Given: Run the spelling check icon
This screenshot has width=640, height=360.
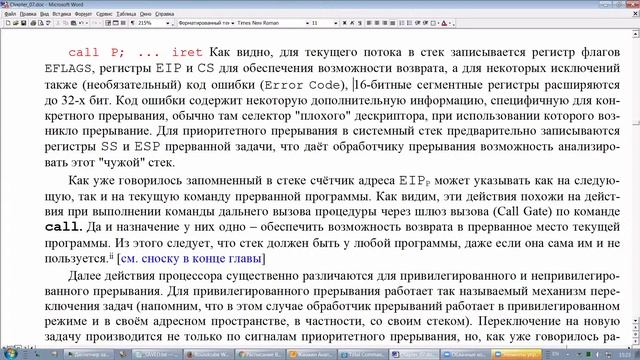Looking at the screenshot, I should [x=48, y=23].
